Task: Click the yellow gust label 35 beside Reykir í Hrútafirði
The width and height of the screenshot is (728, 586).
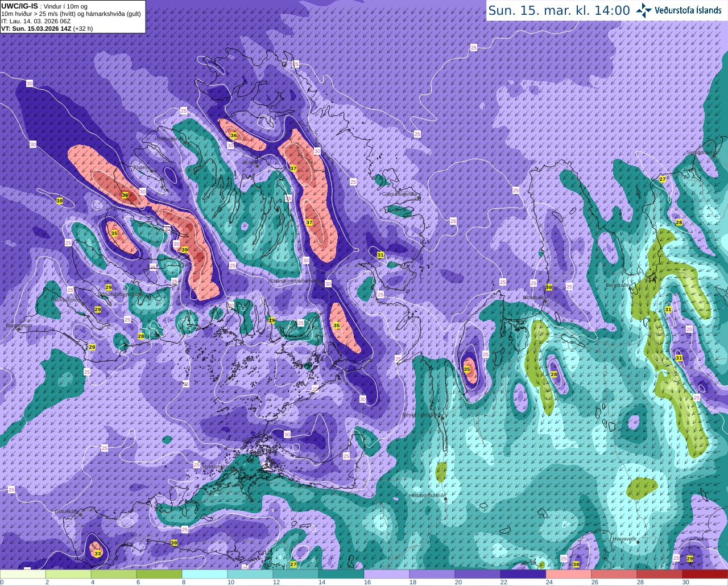Action: (x=467, y=369)
